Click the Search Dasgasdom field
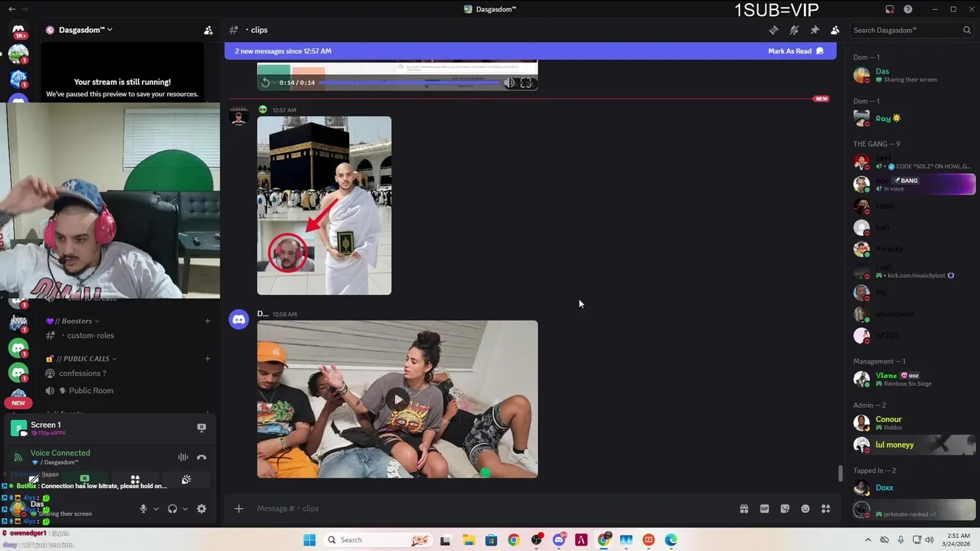Image resolution: width=980 pixels, height=551 pixels. coord(911,30)
